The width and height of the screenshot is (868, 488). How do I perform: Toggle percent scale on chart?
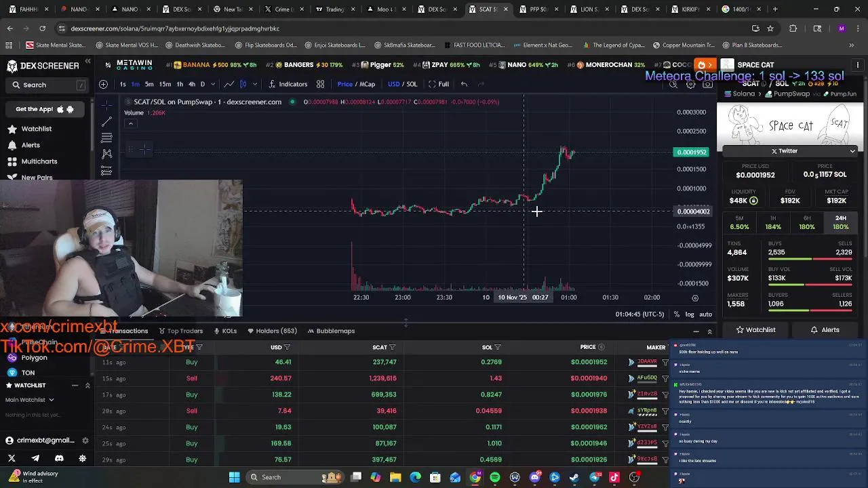pos(676,314)
